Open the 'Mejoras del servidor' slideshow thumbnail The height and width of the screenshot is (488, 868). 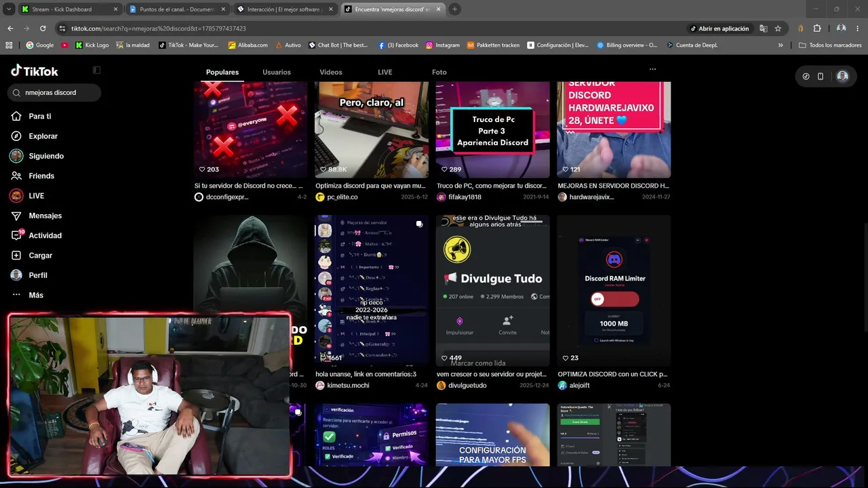point(372,291)
